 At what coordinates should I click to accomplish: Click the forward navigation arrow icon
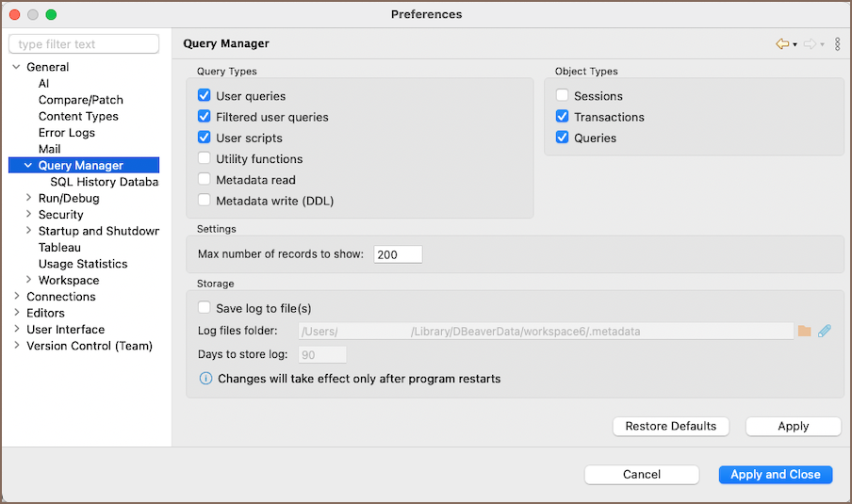coord(809,44)
